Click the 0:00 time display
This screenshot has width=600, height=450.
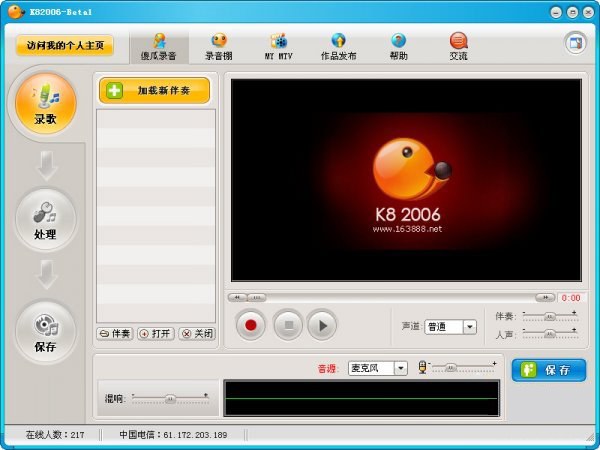[x=571, y=298]
